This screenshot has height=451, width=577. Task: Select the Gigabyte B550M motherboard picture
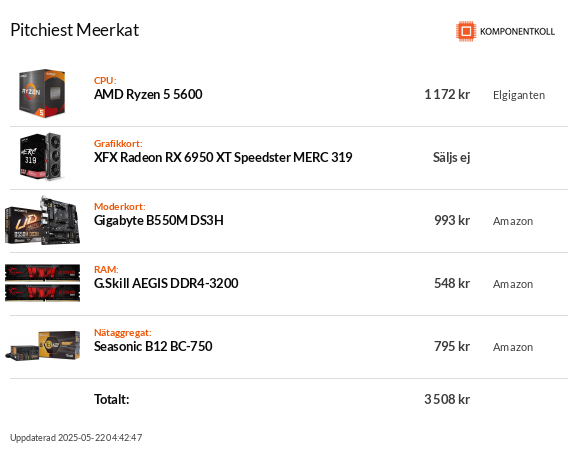(x=42, y=220)
